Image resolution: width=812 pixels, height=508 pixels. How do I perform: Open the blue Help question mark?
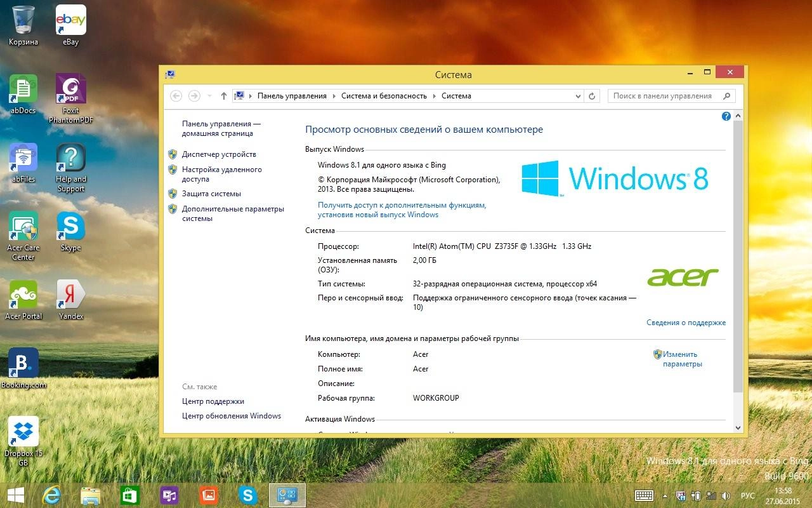[726, 116]
